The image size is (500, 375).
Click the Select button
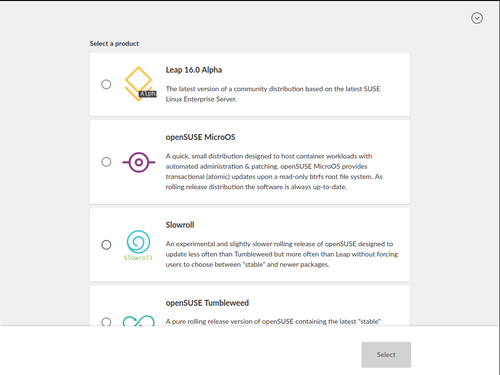tap(386, 355)
